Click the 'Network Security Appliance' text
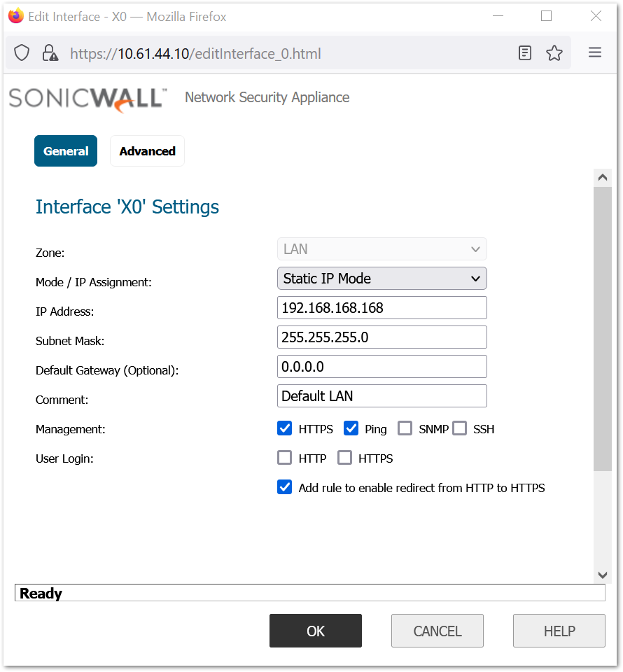This screenshot has height=672, width=623. (x=267, y=98)
